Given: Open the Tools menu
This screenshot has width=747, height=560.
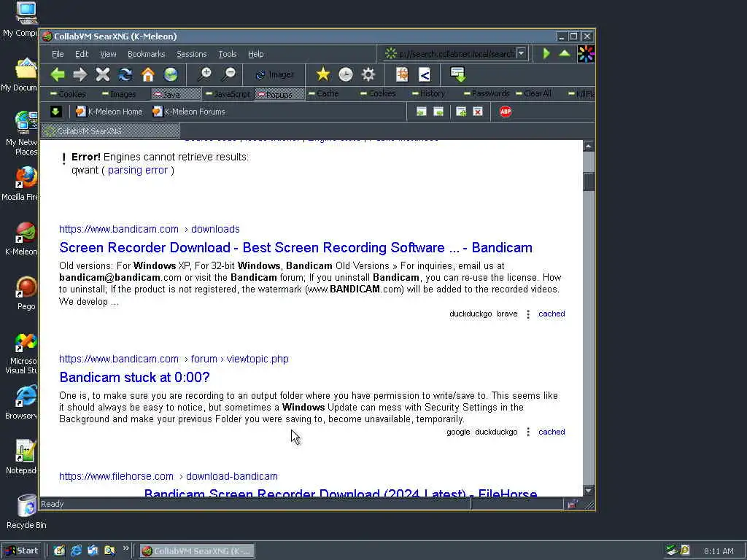Looking at the screenshot, I should click(x=228, y=54).
